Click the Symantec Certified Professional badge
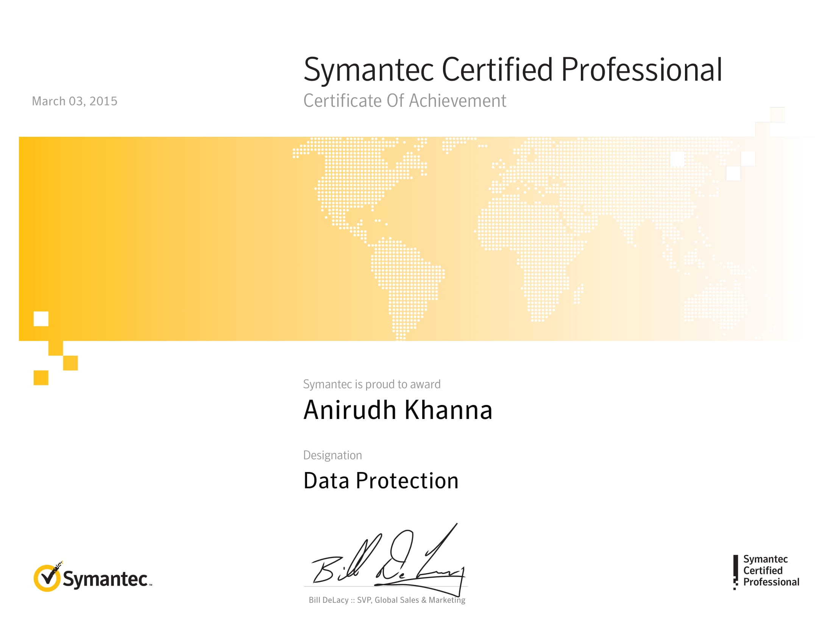This screenshot has height=644, width=833. pyautogui.click(x=766, y=571)
